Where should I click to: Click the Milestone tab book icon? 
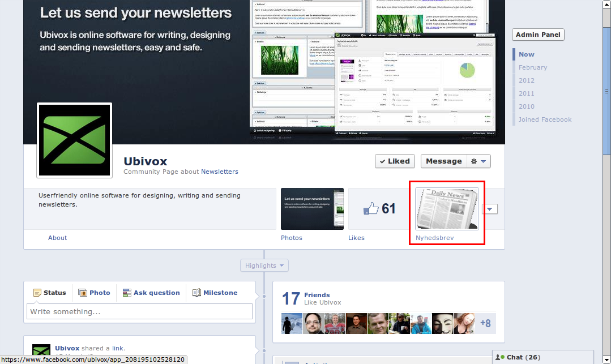click(x=196, y=293)
